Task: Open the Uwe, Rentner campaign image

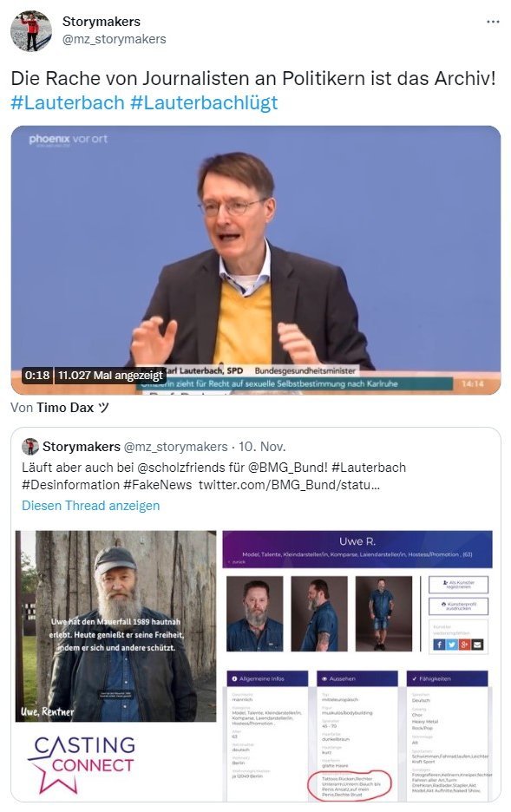Action: tap(116, 626)
